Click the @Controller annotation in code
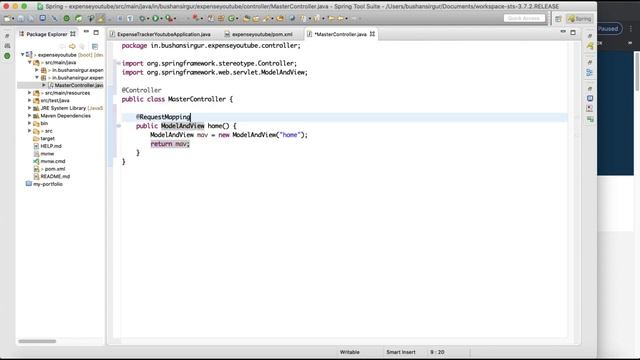640x360 pixels. tap(141, 90)
